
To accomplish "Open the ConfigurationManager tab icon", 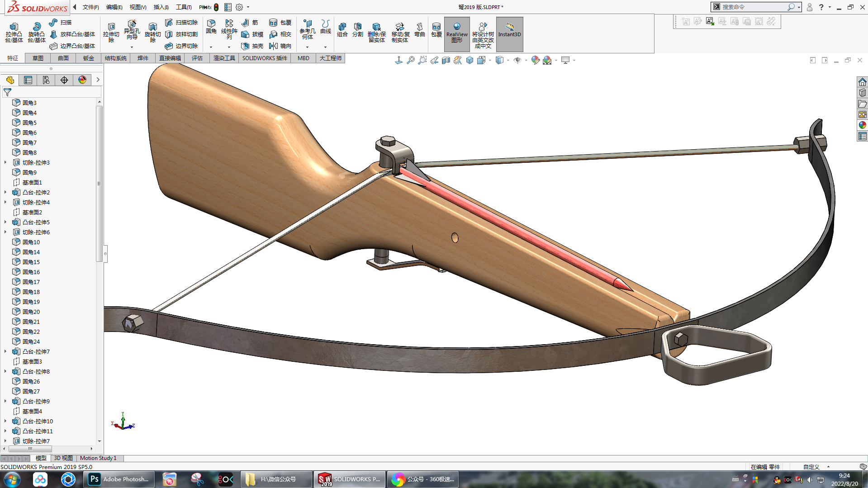I will point(46,80).
